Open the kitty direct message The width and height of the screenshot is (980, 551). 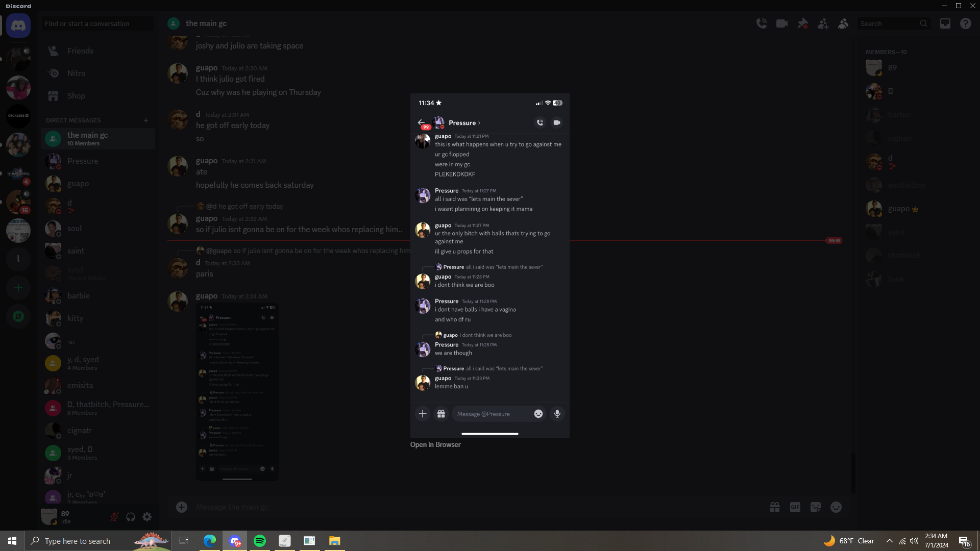tap(98, 318)
